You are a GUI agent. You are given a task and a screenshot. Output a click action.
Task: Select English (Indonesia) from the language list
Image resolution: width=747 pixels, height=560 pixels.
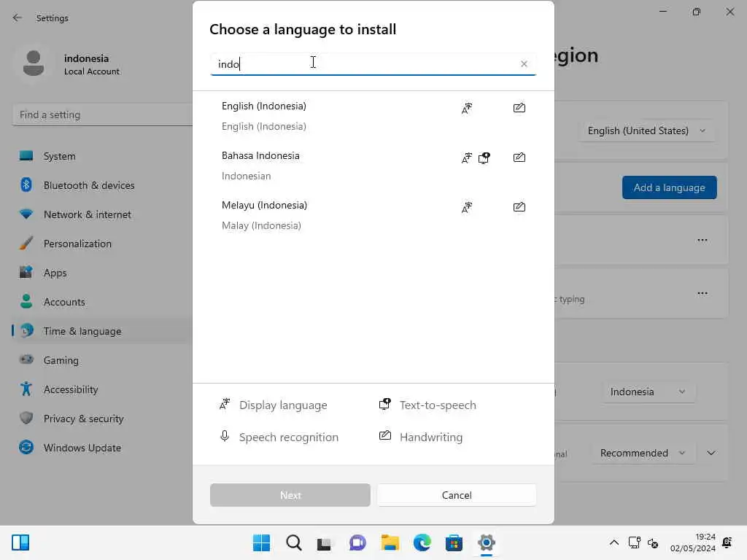click(x=373, y=116)
